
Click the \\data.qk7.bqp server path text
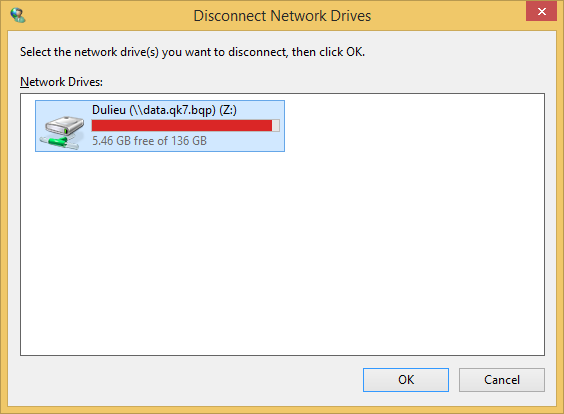(173, 110)
